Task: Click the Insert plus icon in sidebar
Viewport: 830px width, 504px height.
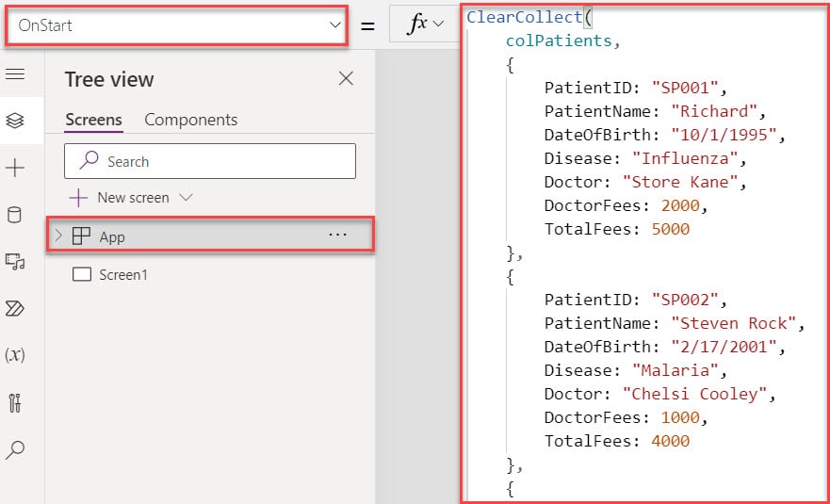Action: coord(15,169)
